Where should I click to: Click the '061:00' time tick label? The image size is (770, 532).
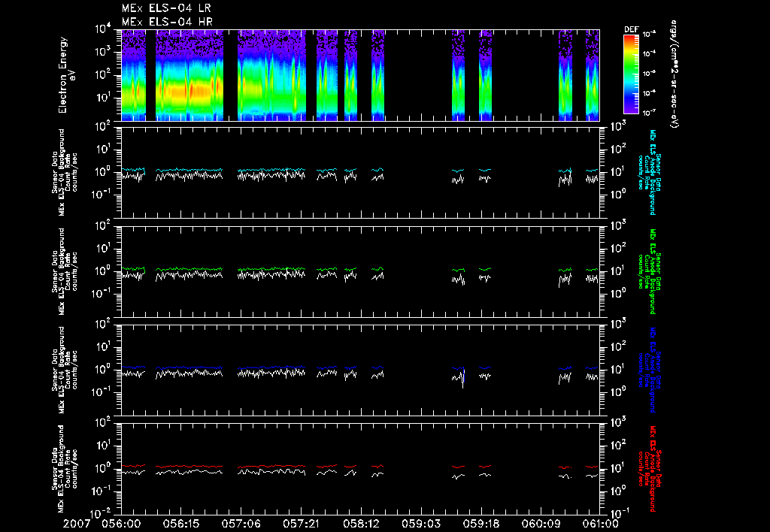(x=599, y=524)
